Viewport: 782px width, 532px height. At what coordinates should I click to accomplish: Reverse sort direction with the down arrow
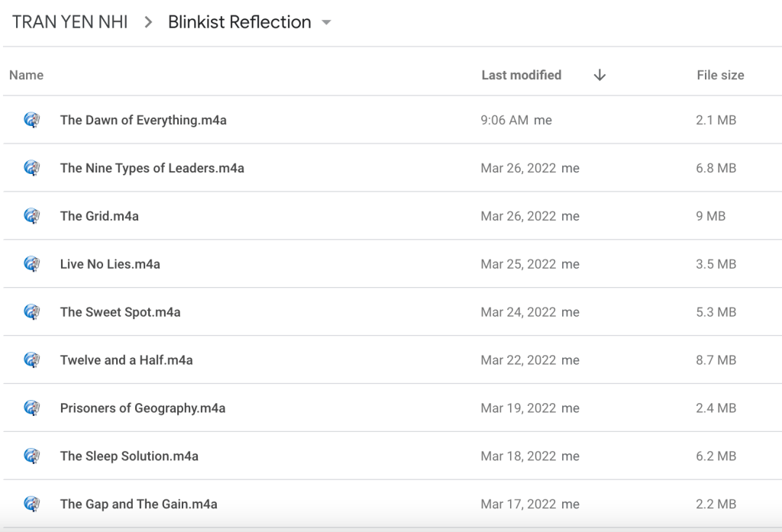pyautogui.click(x=599, y=75)
